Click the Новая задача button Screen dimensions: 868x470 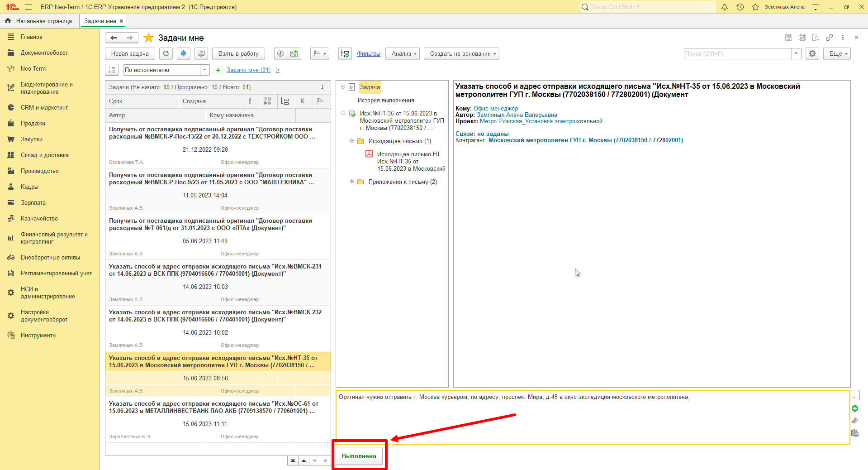click(x=130, y=53)
